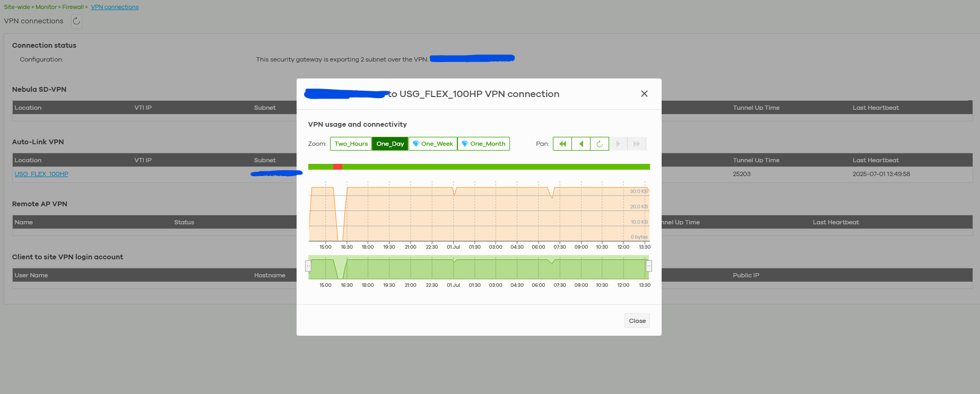Viewport: 980px width, 394px height.
Task: Click Public IP header in login account table
Action: [746, 275]
